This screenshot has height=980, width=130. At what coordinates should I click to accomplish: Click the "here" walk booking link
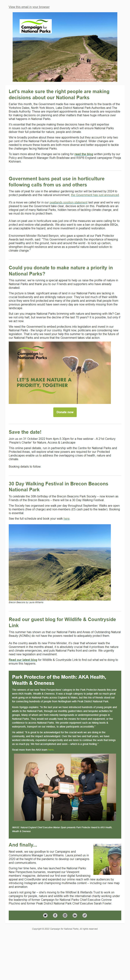(x=67, y=519)
